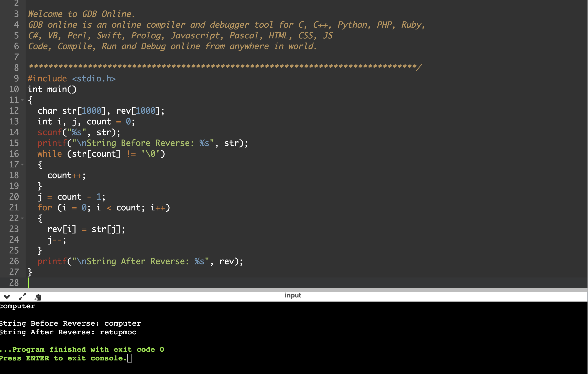Click on count++ statement in line 18

coord(66,176)
